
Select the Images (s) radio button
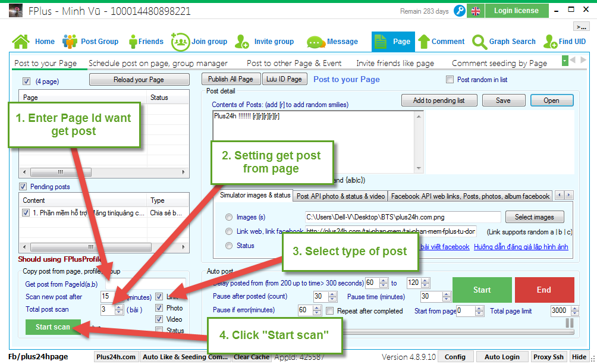click(229, 217)
